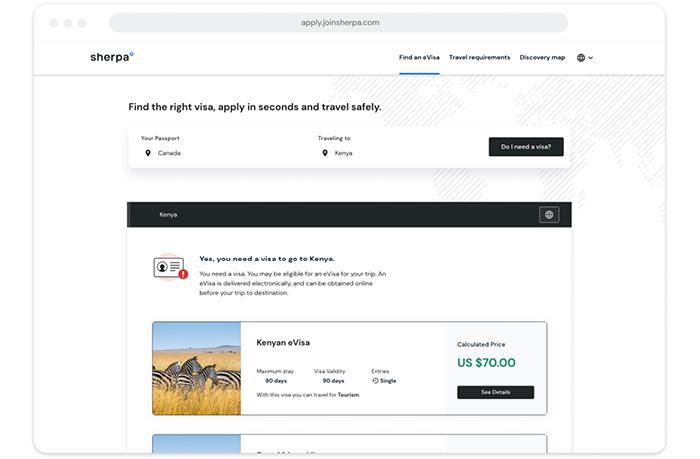Click the destination location pin icon
The height and width of the screenshot is (459, 700).
(325, 153)
